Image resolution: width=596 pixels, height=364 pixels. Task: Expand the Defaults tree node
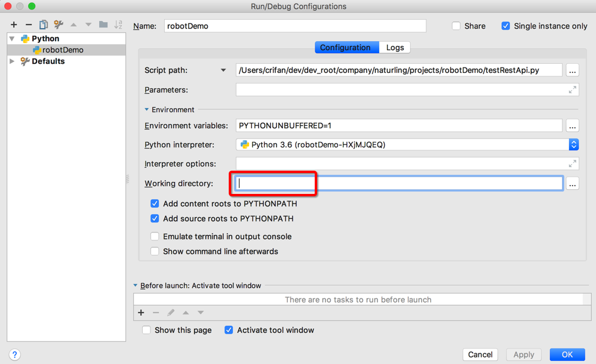[12, 61]
